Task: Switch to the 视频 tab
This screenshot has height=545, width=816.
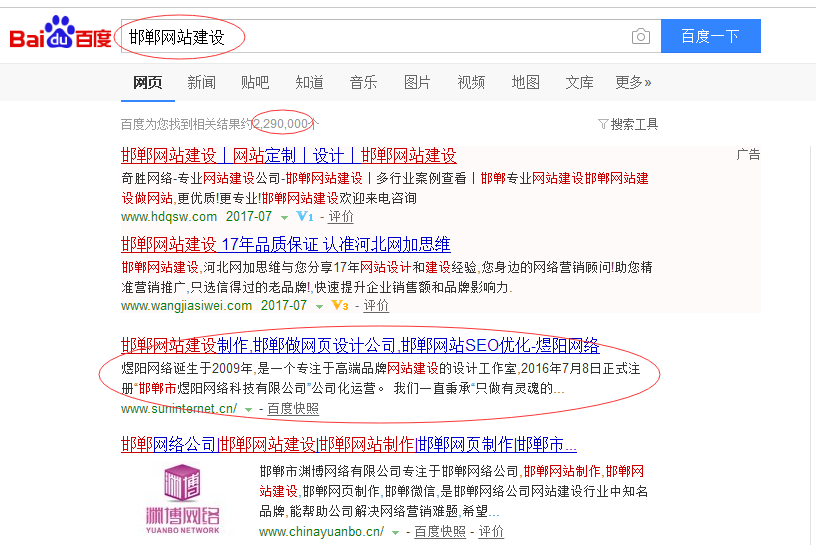Action: click(x=471, y=82)
